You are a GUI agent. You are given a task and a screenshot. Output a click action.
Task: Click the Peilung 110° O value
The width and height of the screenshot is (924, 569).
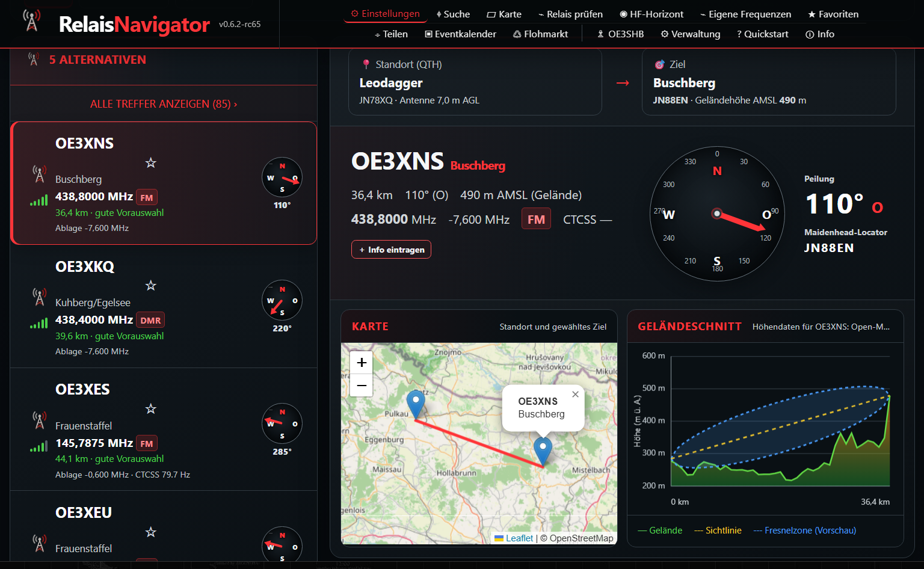(x=844, y=205)
